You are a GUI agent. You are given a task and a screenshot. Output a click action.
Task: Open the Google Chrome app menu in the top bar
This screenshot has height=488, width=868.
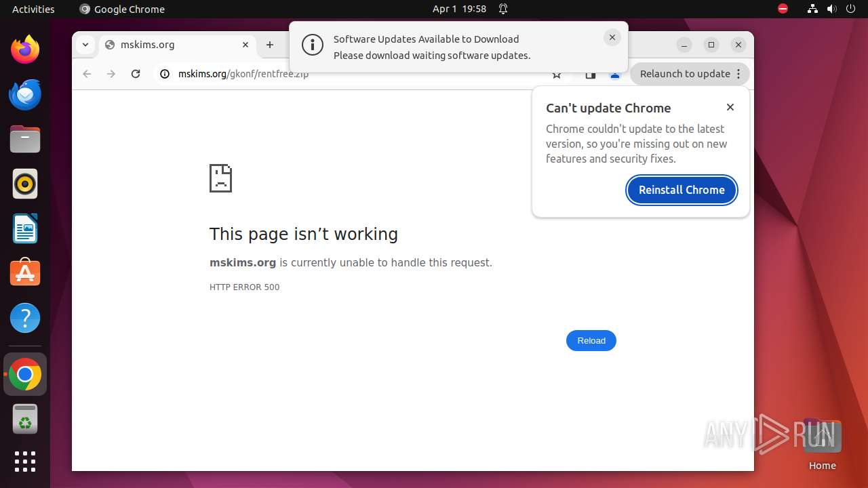(122, 9)
